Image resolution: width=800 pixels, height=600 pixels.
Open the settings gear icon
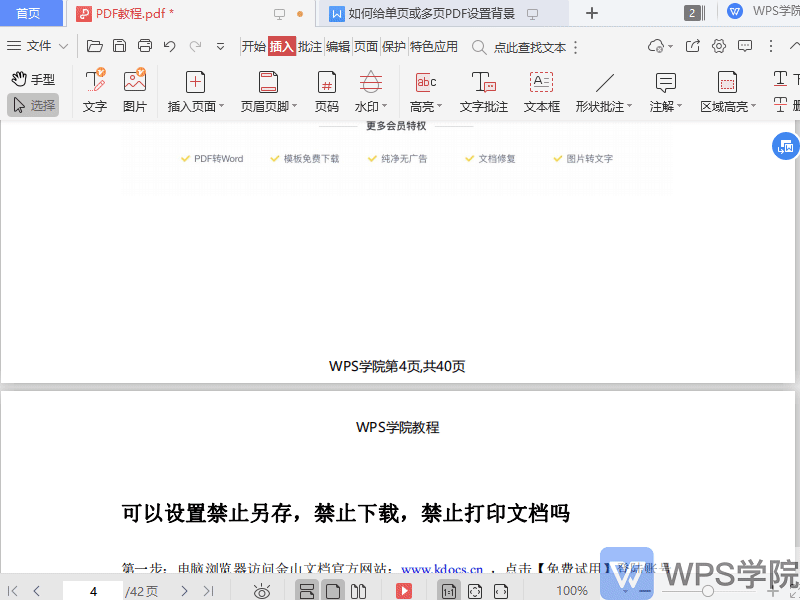point(719,46)
